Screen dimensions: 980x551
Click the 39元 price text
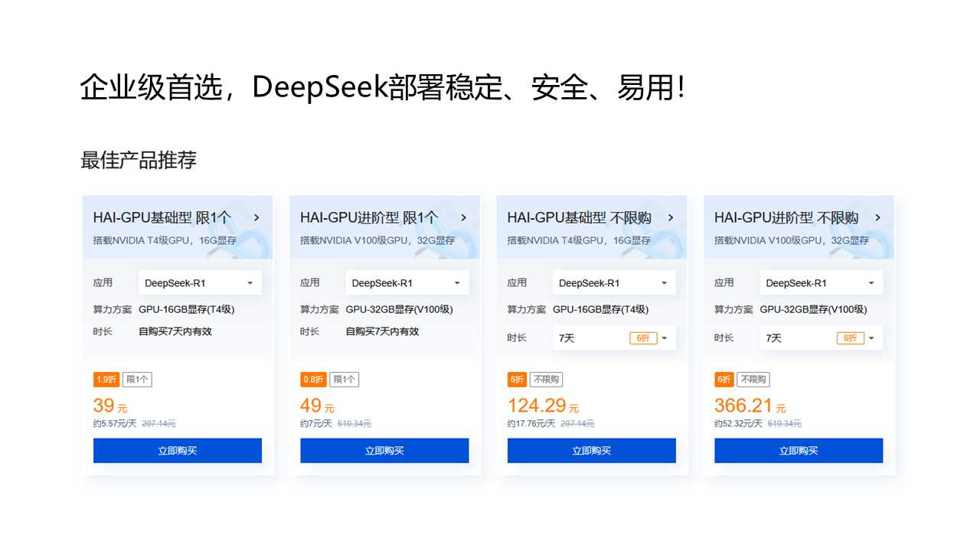point(111,406)
